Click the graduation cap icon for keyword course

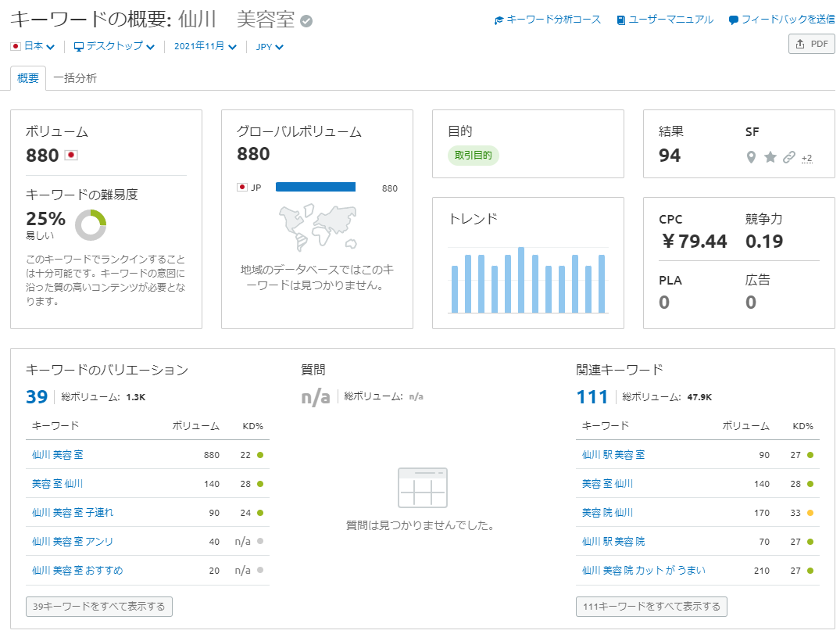click(499, 20)
